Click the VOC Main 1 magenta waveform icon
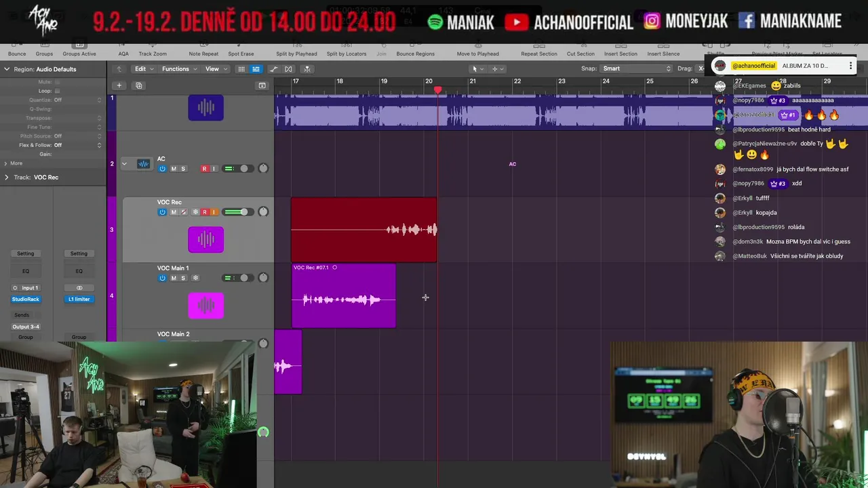This screenshot has width=868, height=488. click(205, 305)
